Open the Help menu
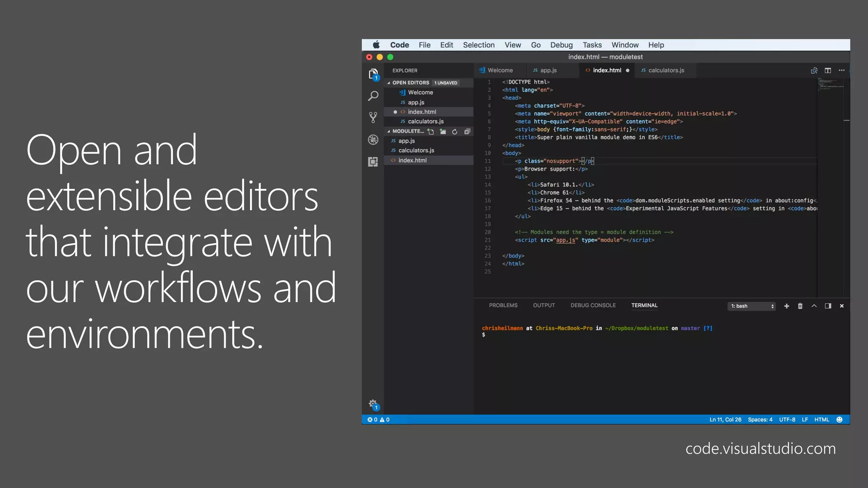The image size is (868, 488). tap(656, 45)
